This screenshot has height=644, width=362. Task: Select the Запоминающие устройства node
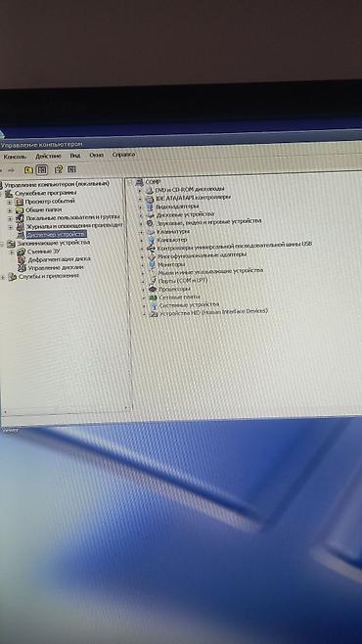tap(54, 243)
